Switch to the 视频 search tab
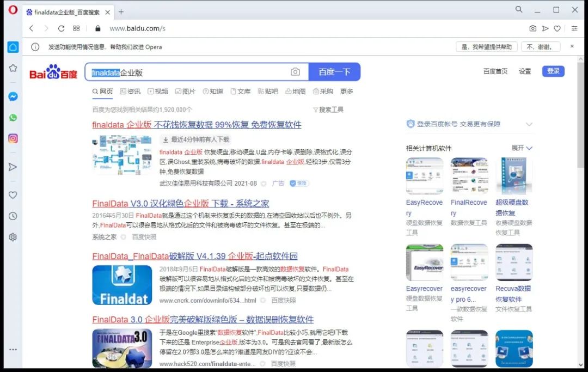This screenshot has height=372, width=588. tap(158, 92)
